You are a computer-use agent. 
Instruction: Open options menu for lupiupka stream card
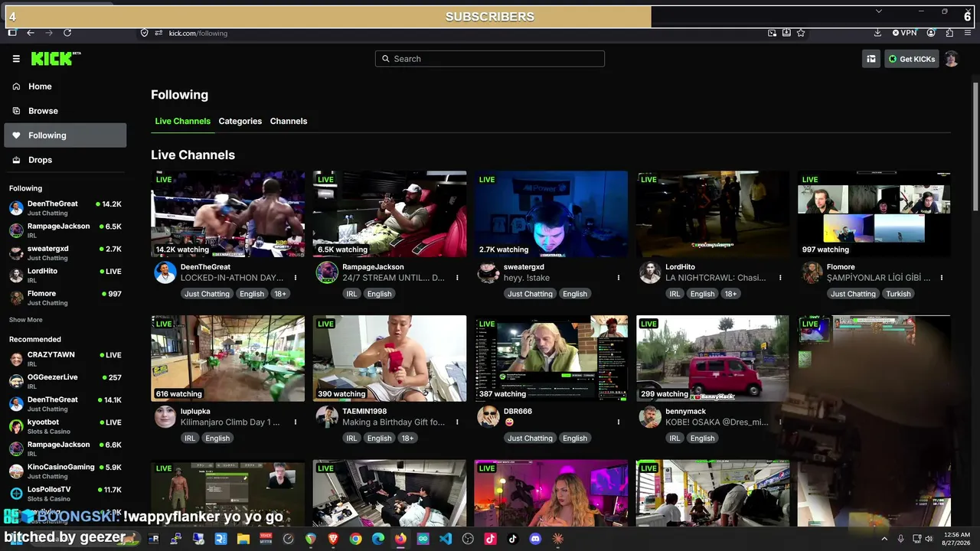tap(296, 422)
